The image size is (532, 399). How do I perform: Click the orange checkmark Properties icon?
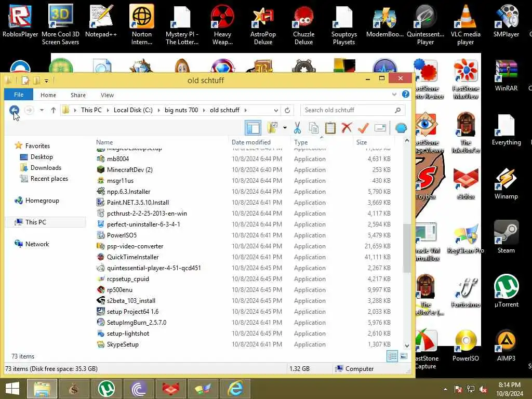[363, 128]
